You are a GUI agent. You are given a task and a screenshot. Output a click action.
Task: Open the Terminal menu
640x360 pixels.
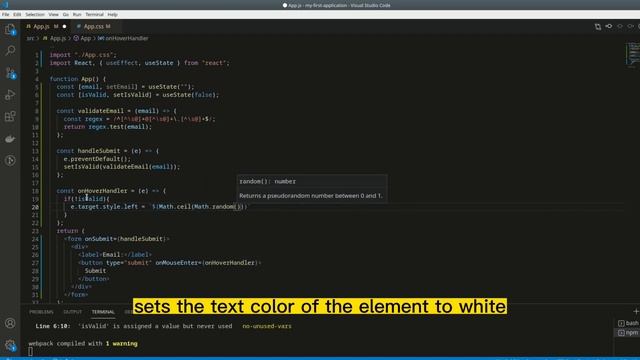point(94,14)
